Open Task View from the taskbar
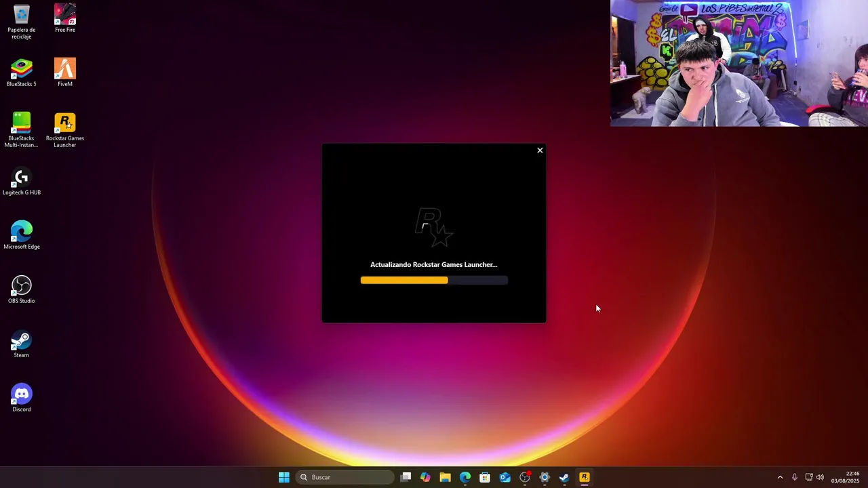The height and width of the screenshot is (488, 868). [x=406, y=477]
